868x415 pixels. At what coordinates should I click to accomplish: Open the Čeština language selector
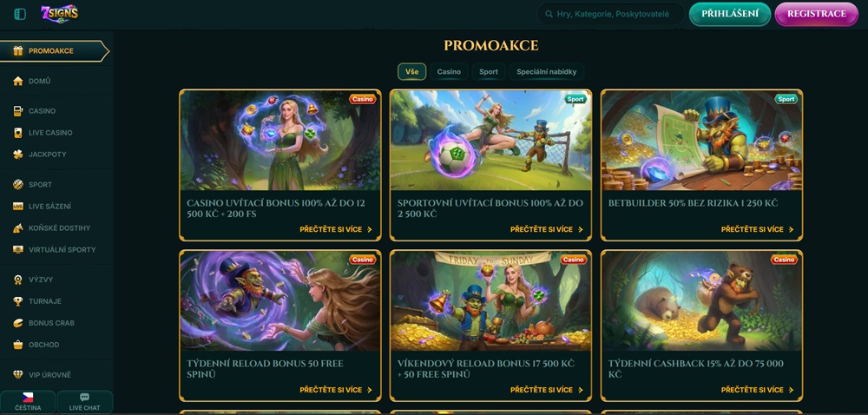coord(28,402)
